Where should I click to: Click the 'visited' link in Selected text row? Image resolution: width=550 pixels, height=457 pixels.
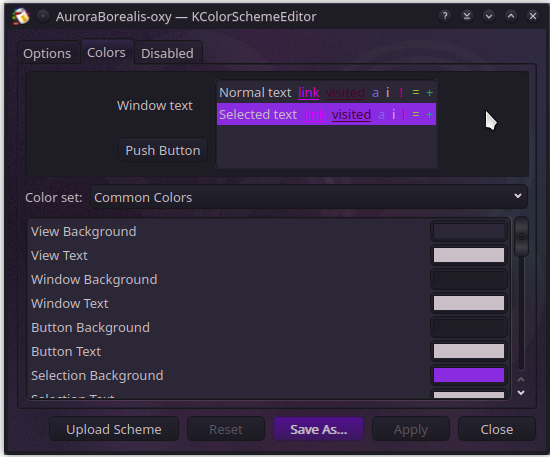click(351, 114)
